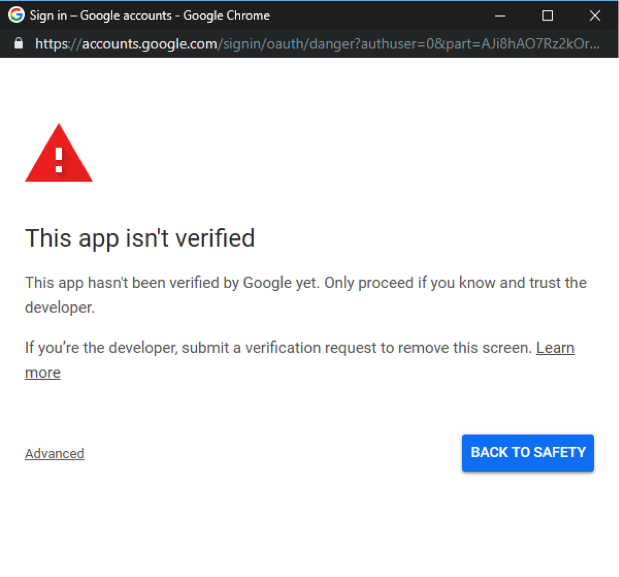Click the https:// scheme in the URL
Viewport: 619px width, 577px height.
click(x=58, y=43)
